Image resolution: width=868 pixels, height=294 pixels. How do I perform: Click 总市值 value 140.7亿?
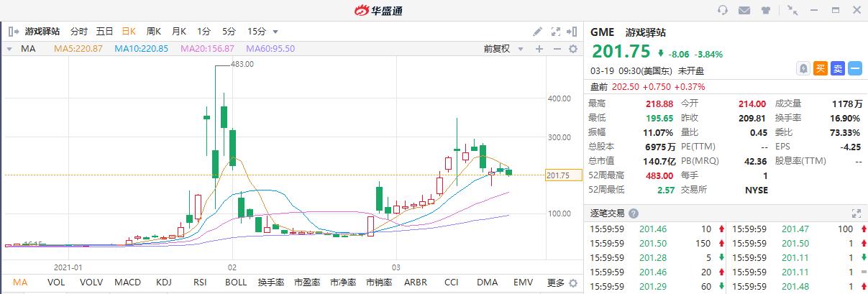coord(658,161)
